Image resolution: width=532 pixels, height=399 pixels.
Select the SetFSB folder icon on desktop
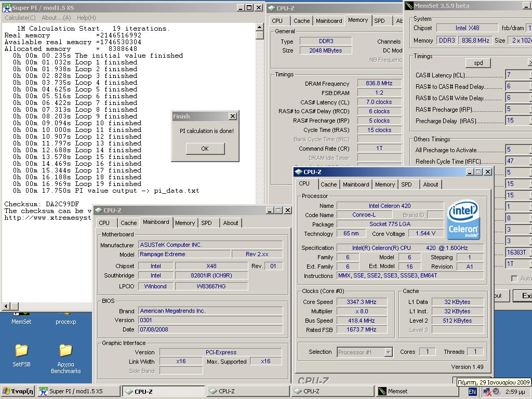[x=21, y=351]
